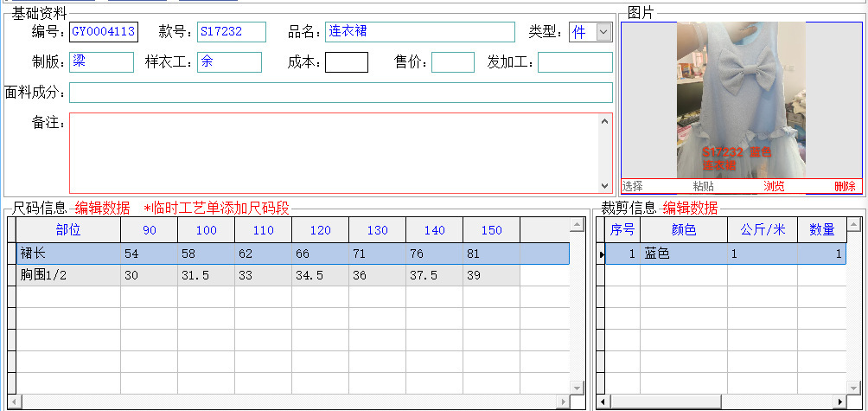Screen dimensions: 868x411
Task: Click cutting table horizontal scrollbar right arrow
Action: coord(840,401)
